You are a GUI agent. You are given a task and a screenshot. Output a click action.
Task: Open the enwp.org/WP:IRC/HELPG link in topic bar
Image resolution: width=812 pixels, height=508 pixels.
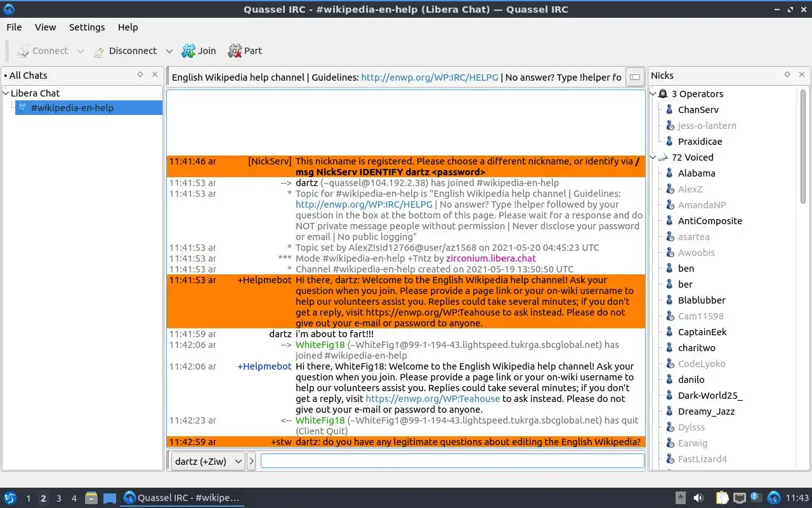pyautogui.click(x=429, y=77)
